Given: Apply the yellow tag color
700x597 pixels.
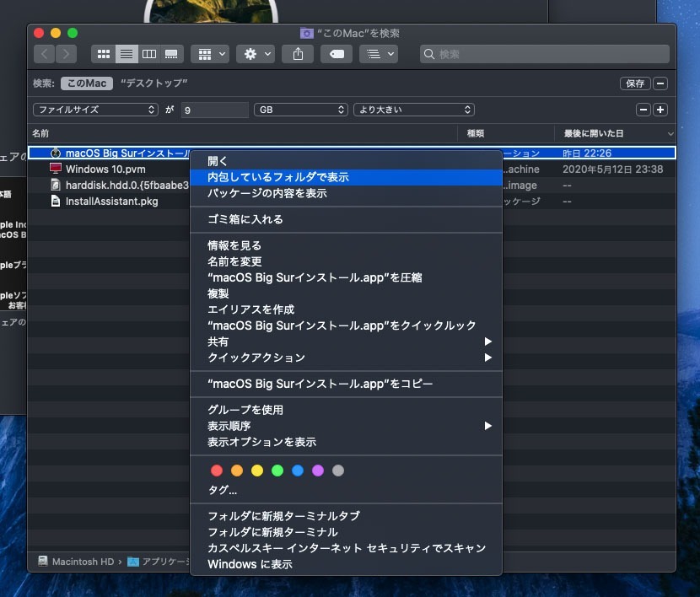Looking at the screenshot, I should coord(257,471).
